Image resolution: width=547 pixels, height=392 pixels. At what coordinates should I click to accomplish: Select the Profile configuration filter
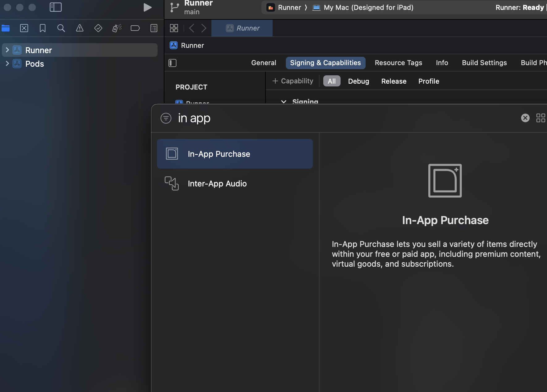click(429, 81)
